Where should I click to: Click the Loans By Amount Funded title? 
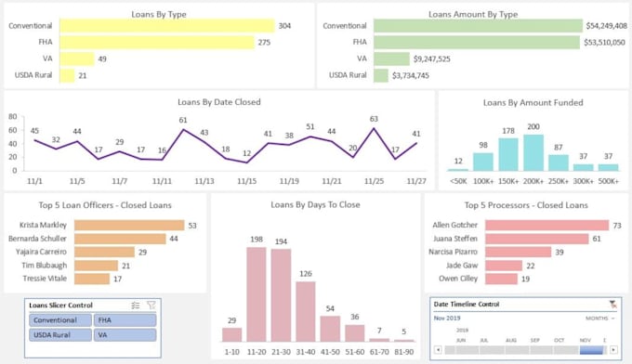point(533,103)
